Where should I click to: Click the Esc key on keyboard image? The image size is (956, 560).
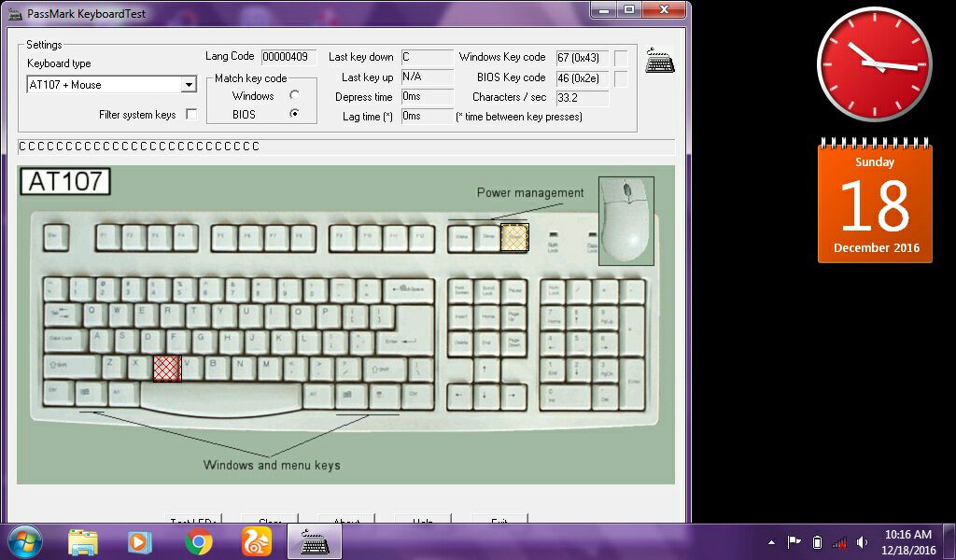coord(56,238)
